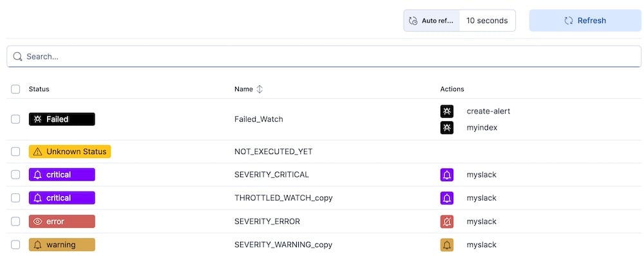
Task: Click myslack action in THROTTLED_WATCH_copy row
Action: [481, 198]
